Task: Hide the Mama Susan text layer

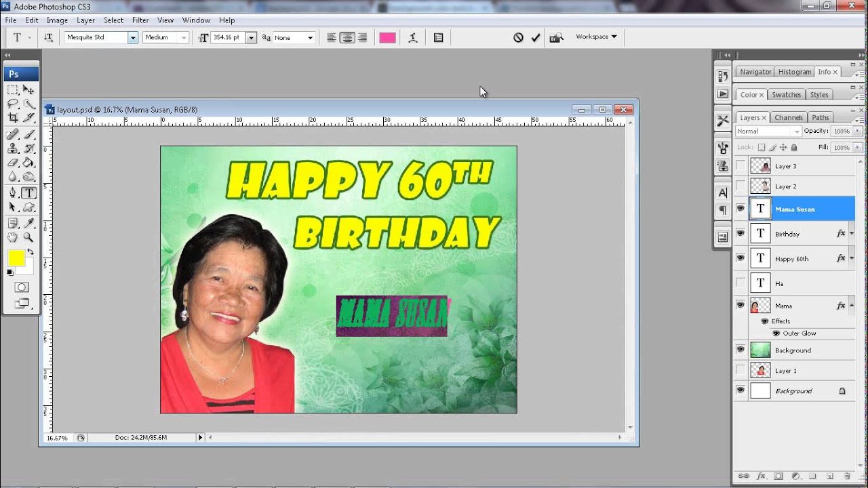Action: click(741, 209)
